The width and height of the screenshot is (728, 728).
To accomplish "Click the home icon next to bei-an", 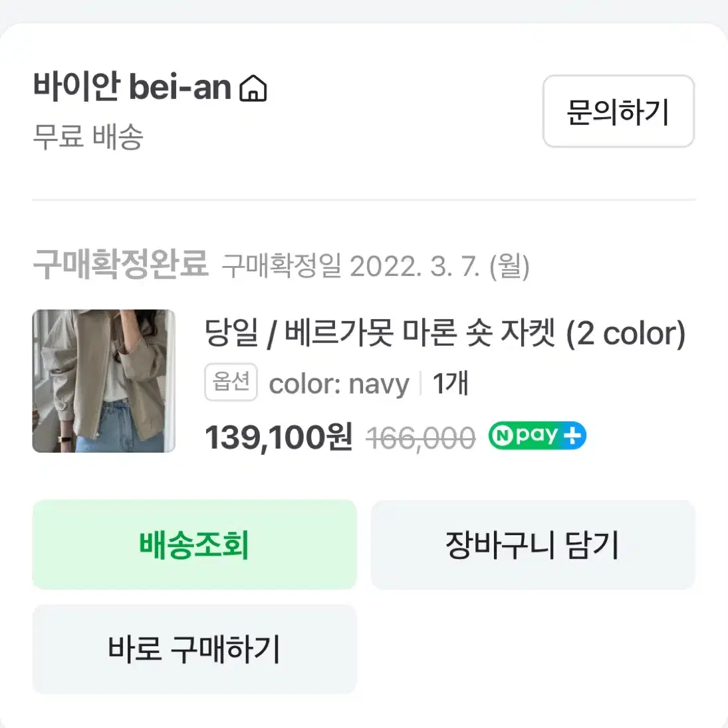I will coord(255,87).
